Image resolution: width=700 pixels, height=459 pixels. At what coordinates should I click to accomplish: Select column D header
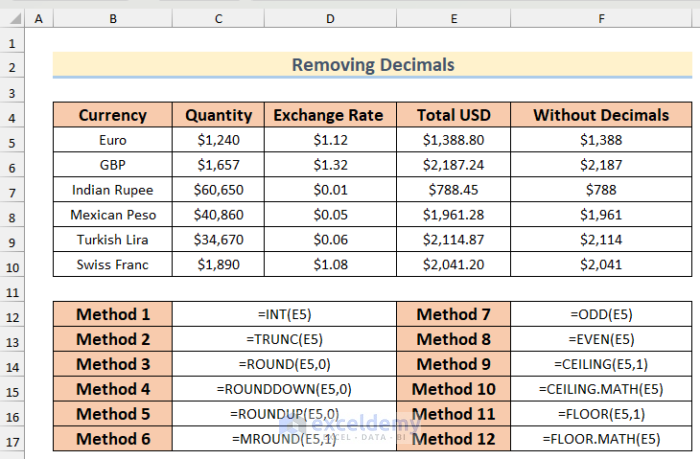[330, 19]
